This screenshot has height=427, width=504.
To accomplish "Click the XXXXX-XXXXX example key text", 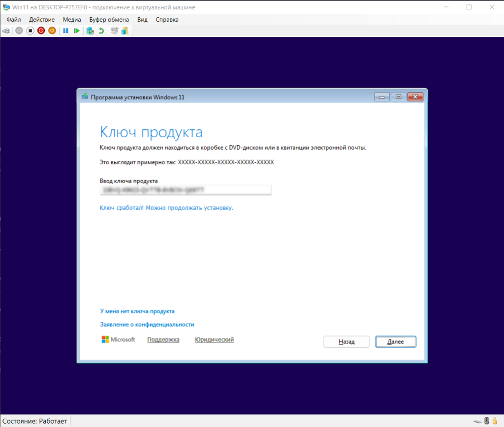I will (x=226, y=162).
